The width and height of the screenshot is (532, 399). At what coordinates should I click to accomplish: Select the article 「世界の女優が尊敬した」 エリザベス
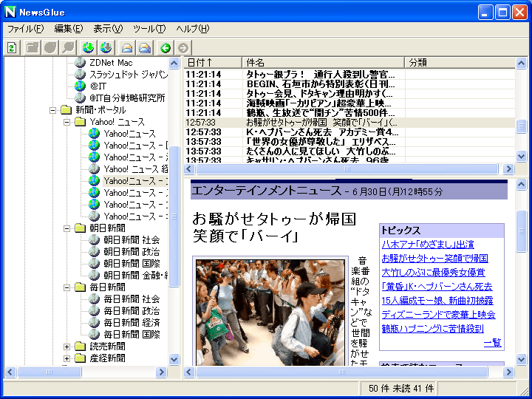(x=349, y=141)
